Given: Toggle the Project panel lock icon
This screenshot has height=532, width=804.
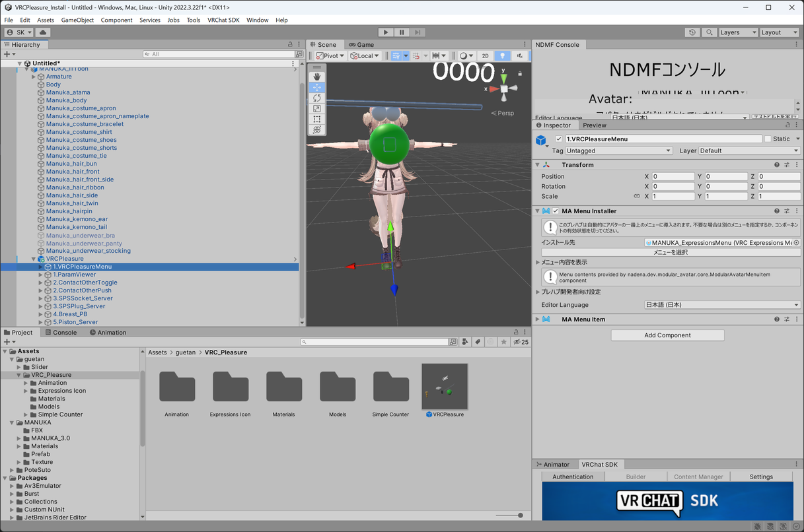Looking at the screenshot, I should coord(516,333).
